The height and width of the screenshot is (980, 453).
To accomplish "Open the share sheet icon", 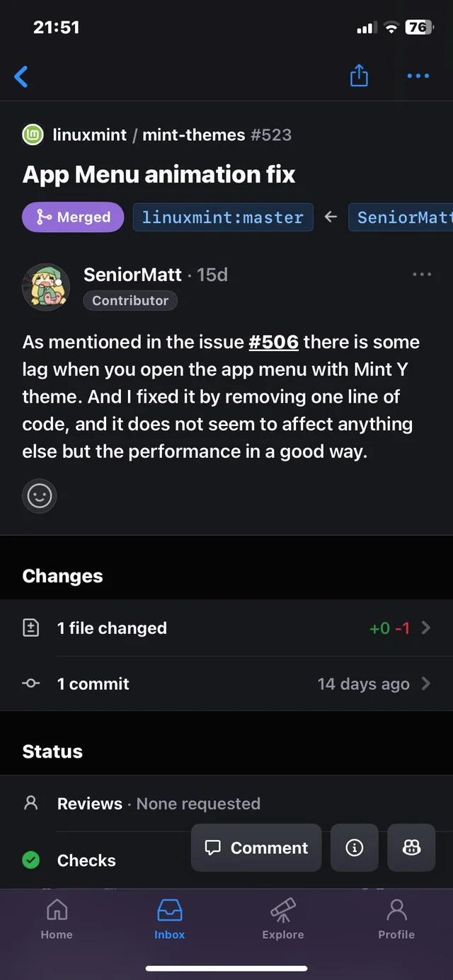I will pyautogui.click(x=359, y=76).
